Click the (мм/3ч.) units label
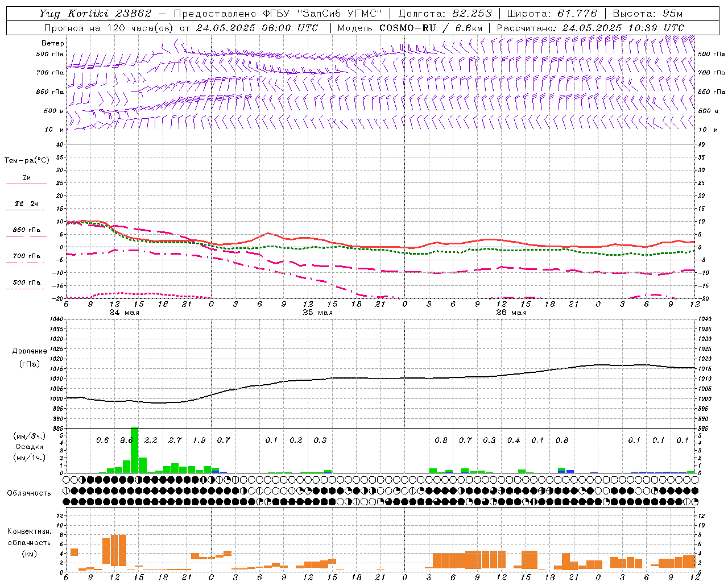 pos(30,436)
